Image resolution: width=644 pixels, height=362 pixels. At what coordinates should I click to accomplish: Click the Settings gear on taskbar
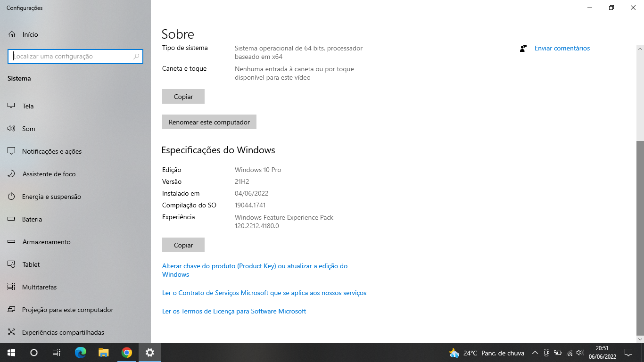[149, 353]
